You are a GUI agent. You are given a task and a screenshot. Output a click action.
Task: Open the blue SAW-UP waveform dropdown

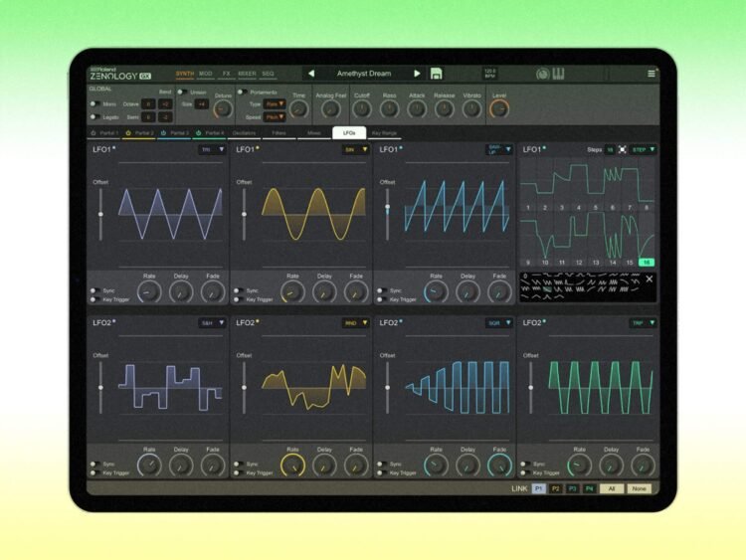point(499,149)
